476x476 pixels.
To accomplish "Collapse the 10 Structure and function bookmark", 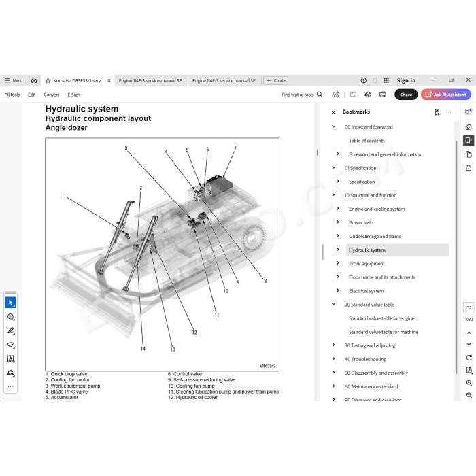I will pos(333,195).
